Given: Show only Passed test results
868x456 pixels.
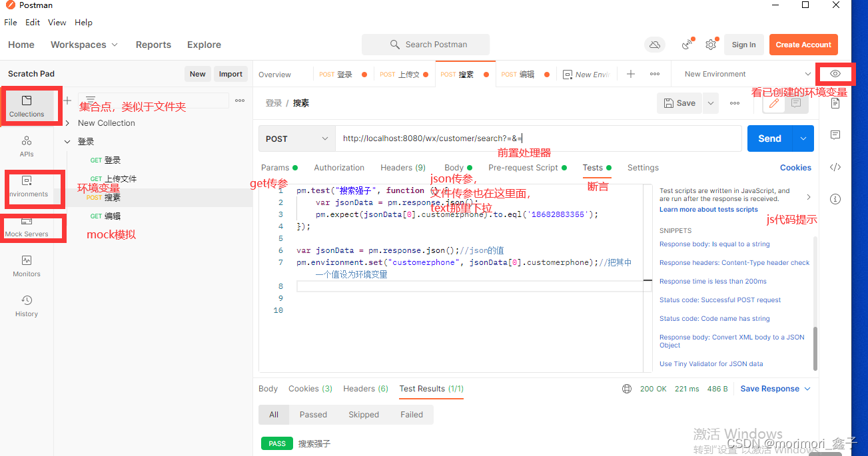Looking at the screenshot, I should point(313,415).
